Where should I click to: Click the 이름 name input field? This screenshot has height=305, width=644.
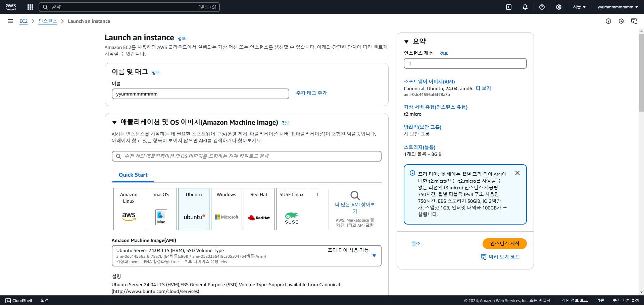200,94
